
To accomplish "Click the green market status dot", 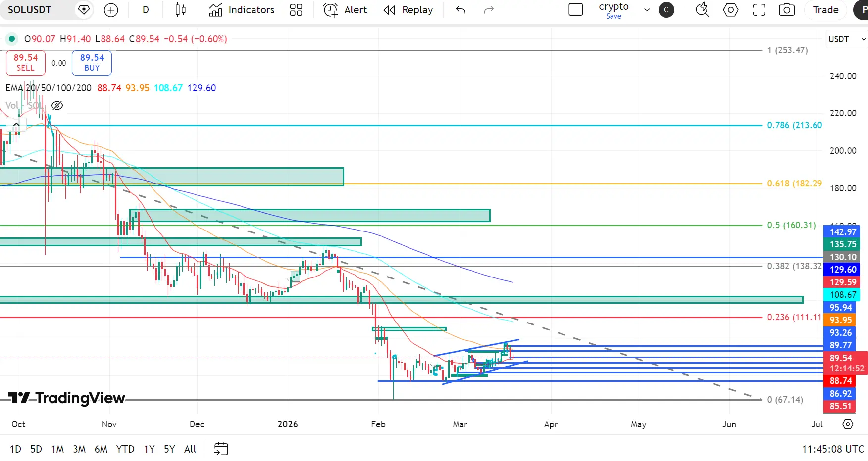I will tap(12, 39).
